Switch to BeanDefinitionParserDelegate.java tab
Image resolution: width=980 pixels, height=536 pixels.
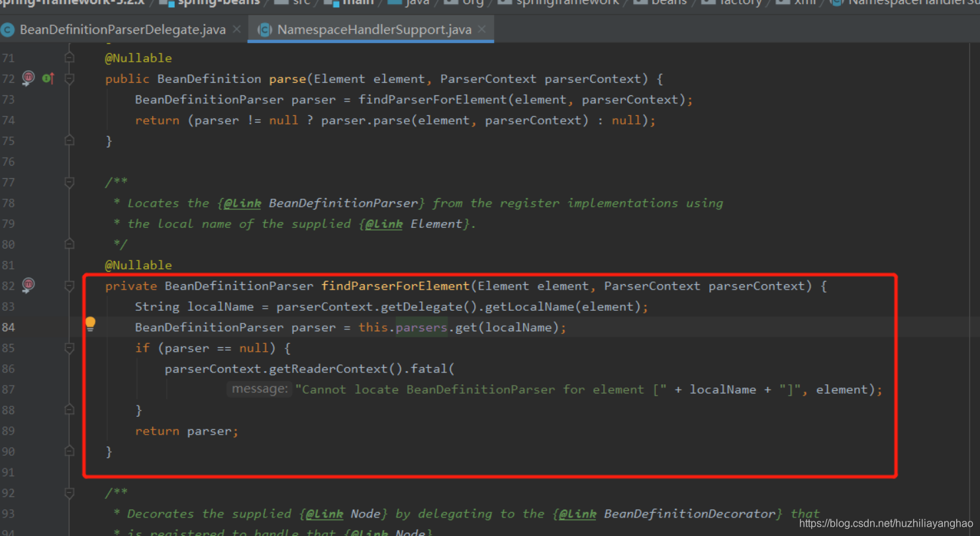122,29
